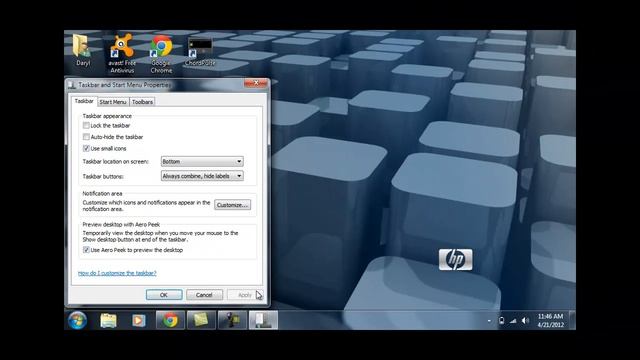640x360 pixels.
Task: Click the power icon in system tray
Action: click(502, 321)
